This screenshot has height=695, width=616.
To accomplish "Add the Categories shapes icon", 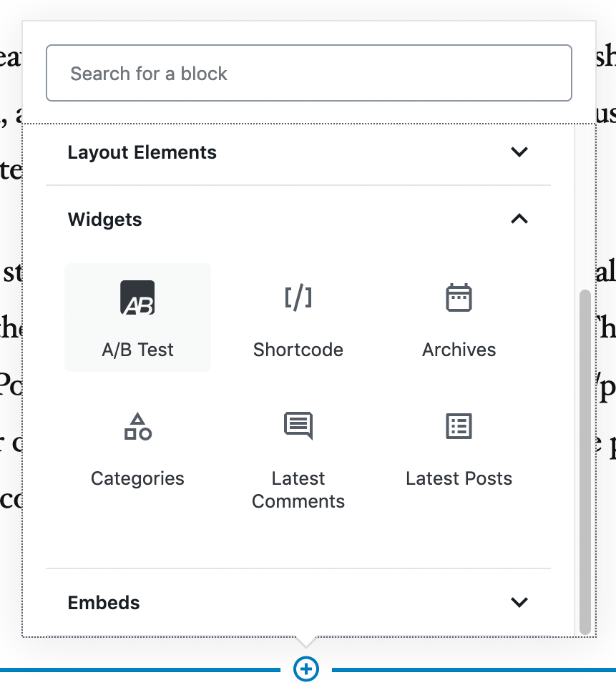I will click(x=137, y=426).
